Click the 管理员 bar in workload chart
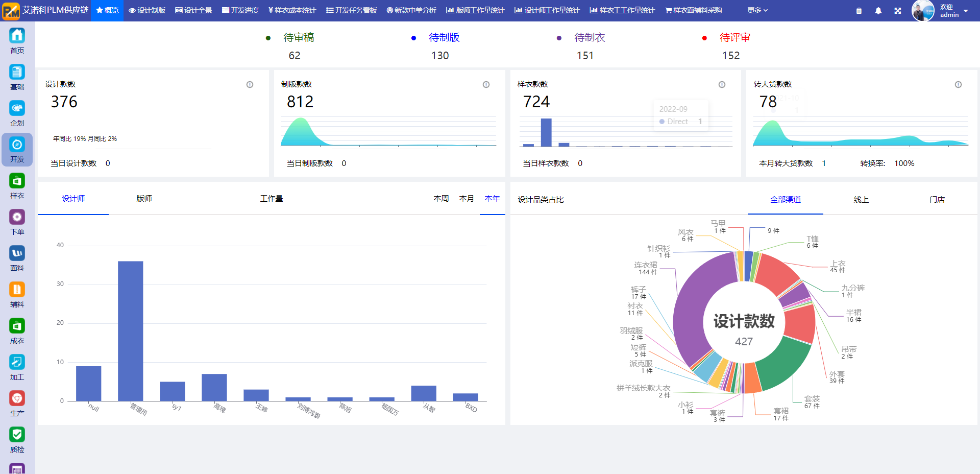The width and height of the screenshot is (980, 474). click(131, 331)
